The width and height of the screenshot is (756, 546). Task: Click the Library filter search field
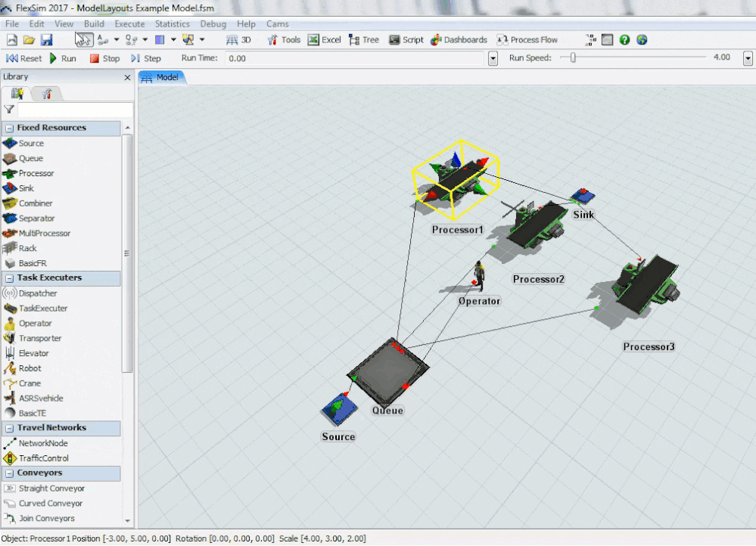point(75,110)
